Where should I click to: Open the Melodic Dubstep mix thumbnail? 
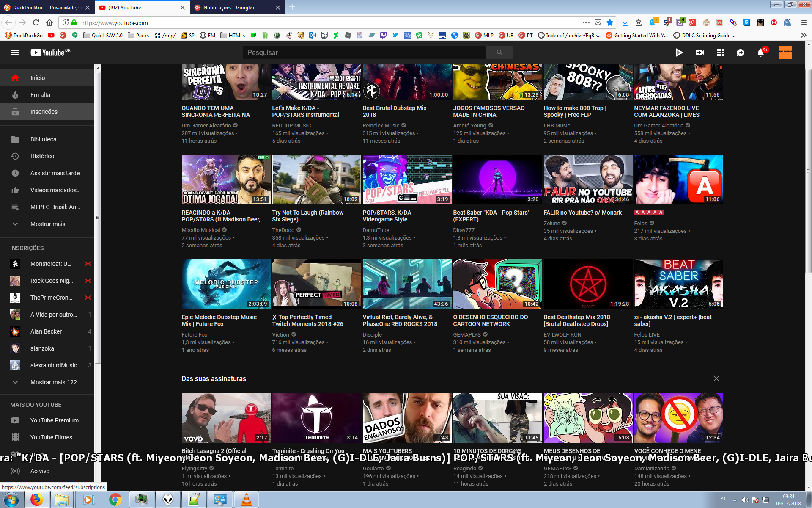pos(226,284)
